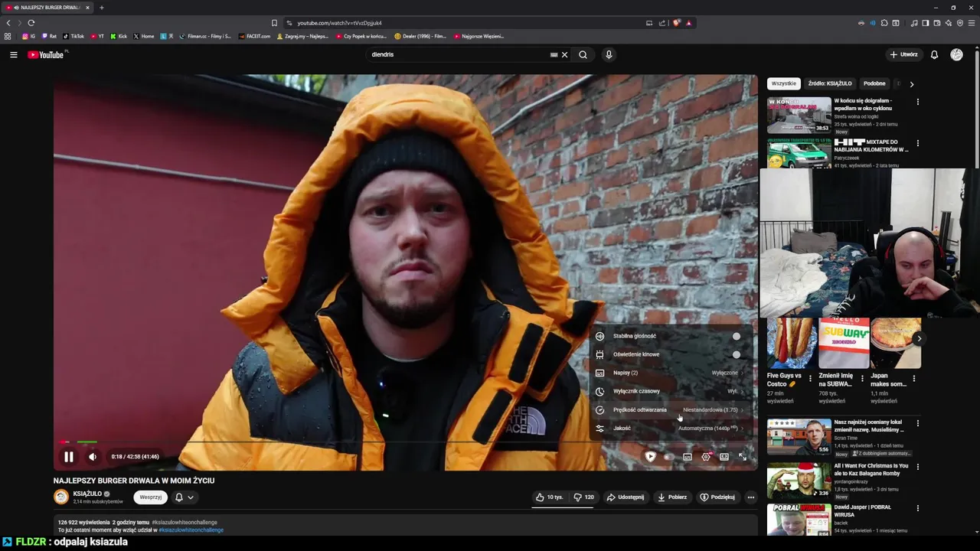Open the 'Five Guys vs Costco' Short
The image size is (980, 551).
792,344
